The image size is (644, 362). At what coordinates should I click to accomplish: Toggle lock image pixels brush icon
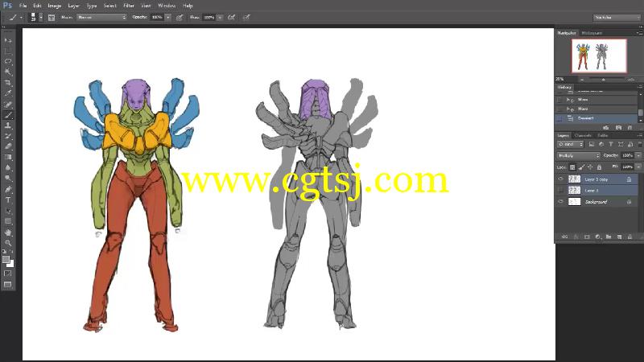pos(581,167)
